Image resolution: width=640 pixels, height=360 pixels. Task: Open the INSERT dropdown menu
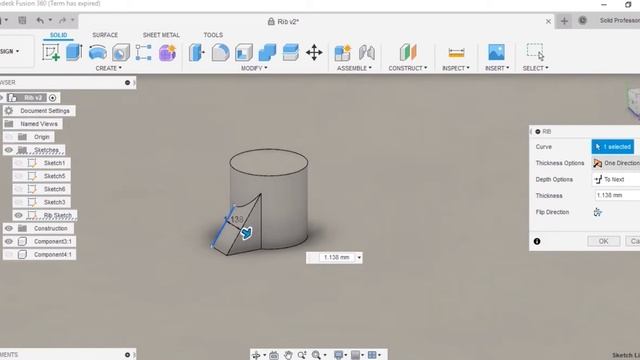pyautogui.click(x=497, y=68)
